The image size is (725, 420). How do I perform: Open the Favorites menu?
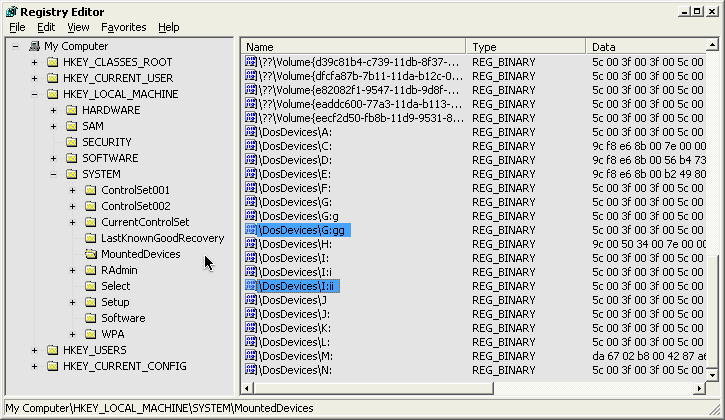[123, 27]
